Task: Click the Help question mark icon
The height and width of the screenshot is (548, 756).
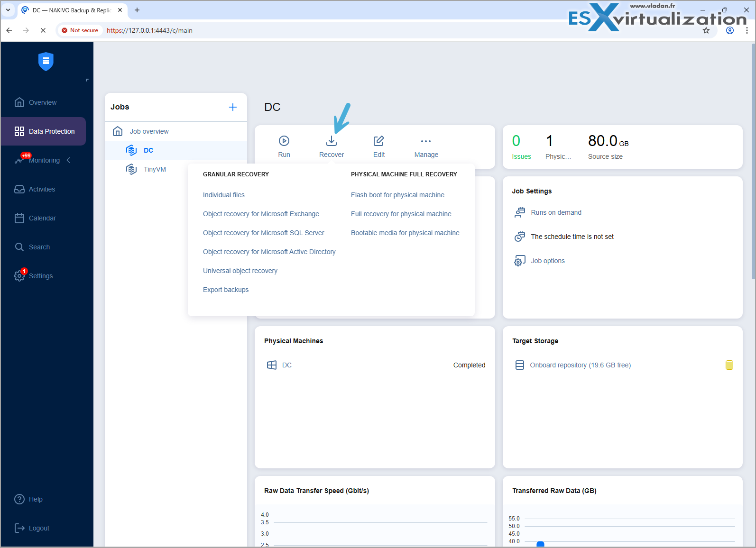Action: (19, 499)
